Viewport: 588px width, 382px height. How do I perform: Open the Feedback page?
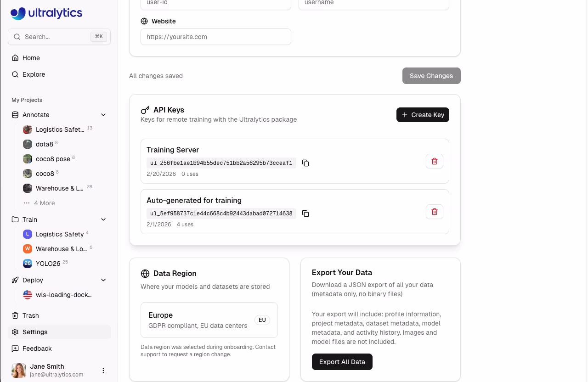pos(37,348)
